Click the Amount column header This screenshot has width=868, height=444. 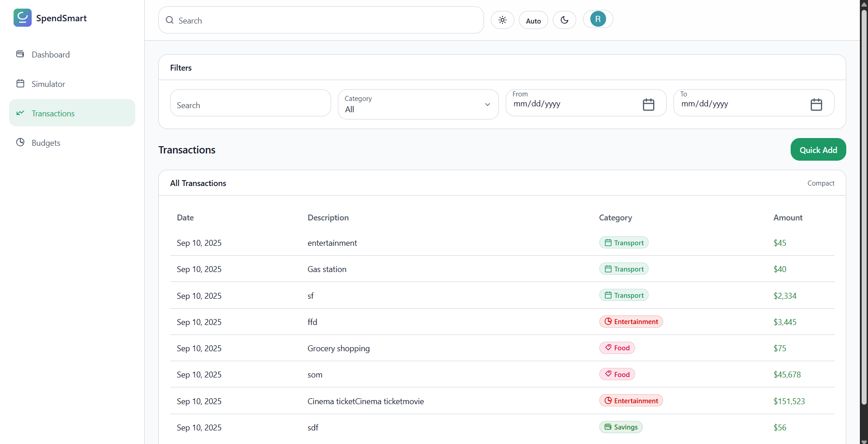787,218
